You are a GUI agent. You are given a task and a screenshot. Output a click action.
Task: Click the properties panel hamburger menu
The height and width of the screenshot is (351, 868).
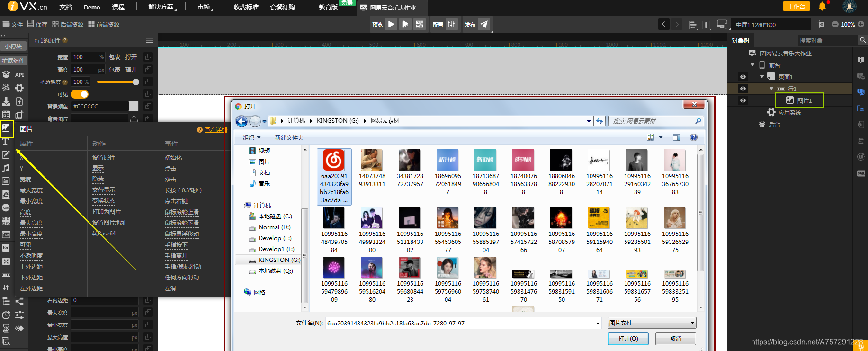pos(150,40)
